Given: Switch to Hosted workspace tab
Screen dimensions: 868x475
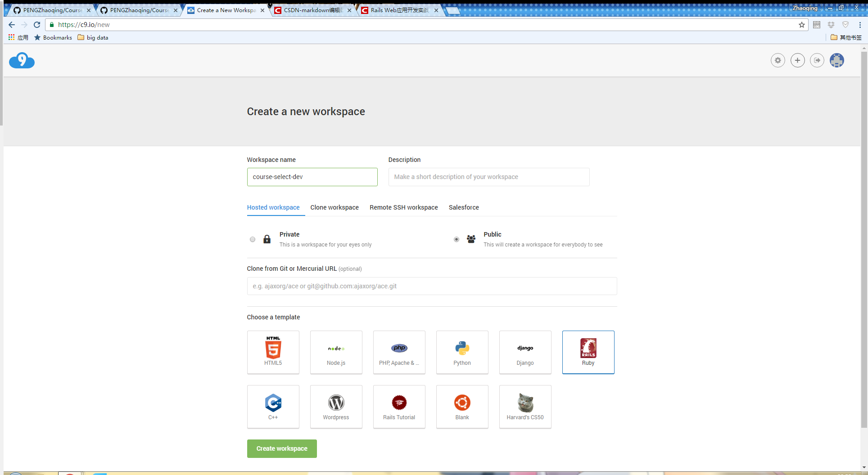Looking at the screenshot, I should [273, 207].
